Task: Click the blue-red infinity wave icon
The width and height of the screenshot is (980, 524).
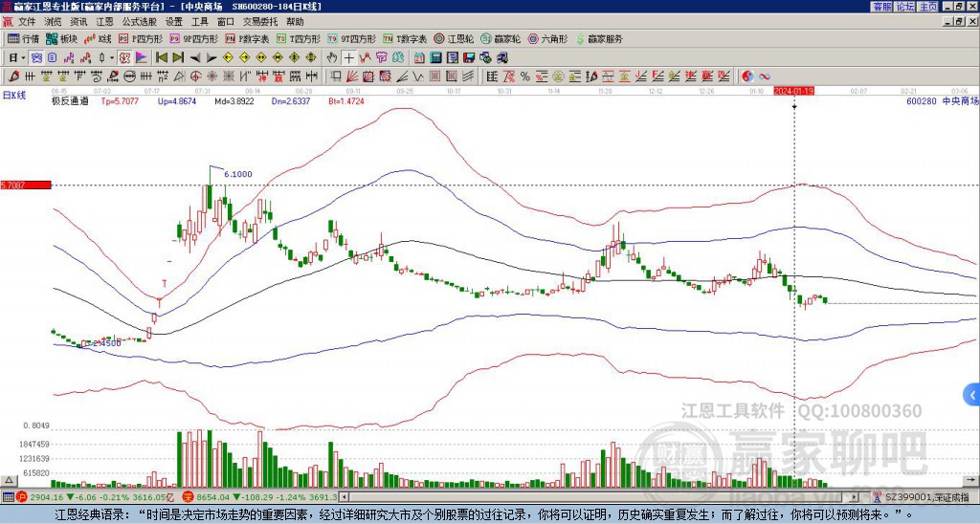Action: click(x=765, y=76)
